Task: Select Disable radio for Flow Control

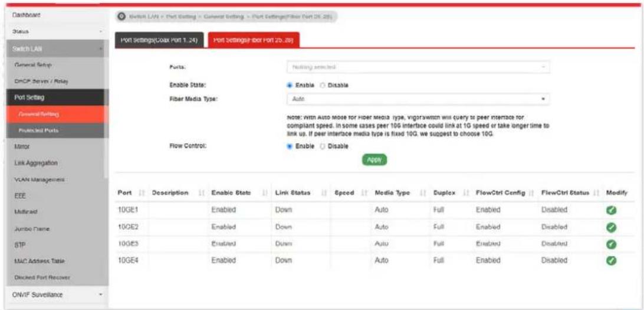Action: pos(323,146)
